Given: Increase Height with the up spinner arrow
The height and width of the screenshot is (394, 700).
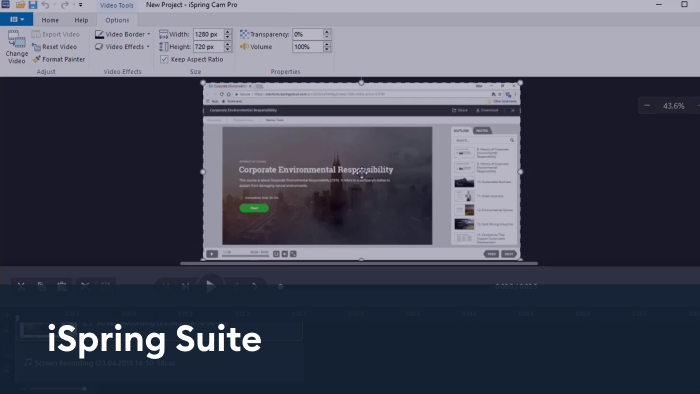Looking at the screenshot, I should 228,44.
